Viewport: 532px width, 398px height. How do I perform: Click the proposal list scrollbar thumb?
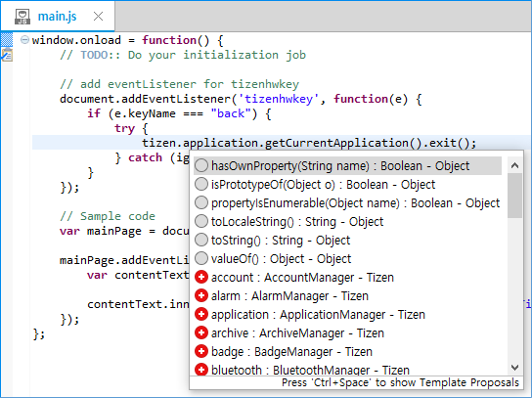(x=514, y=196)
